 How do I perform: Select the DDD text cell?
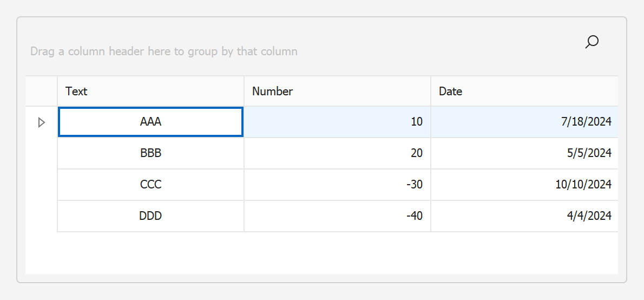[x=150, y=216]
